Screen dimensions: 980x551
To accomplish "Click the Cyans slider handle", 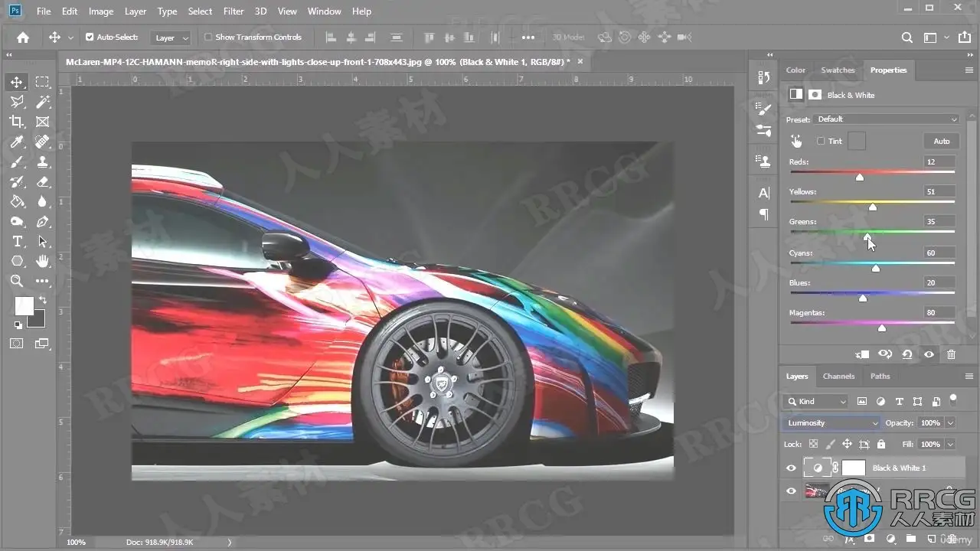I will click(x=876, y=268).
